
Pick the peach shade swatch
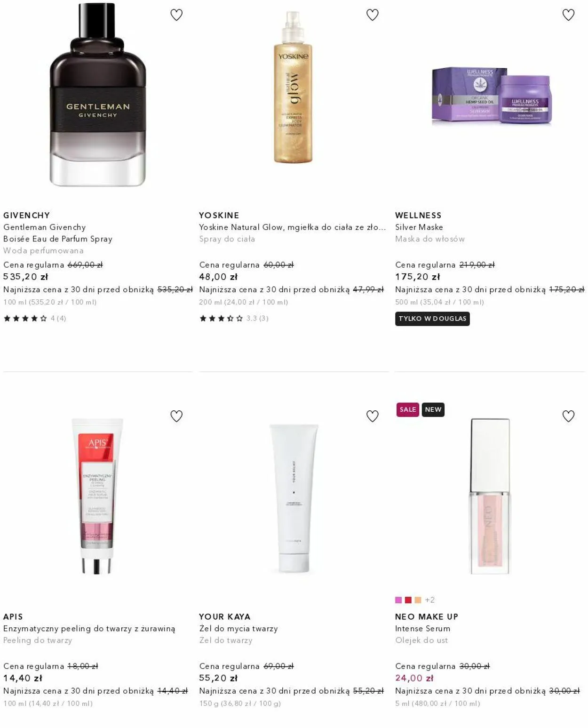point(418,600)
